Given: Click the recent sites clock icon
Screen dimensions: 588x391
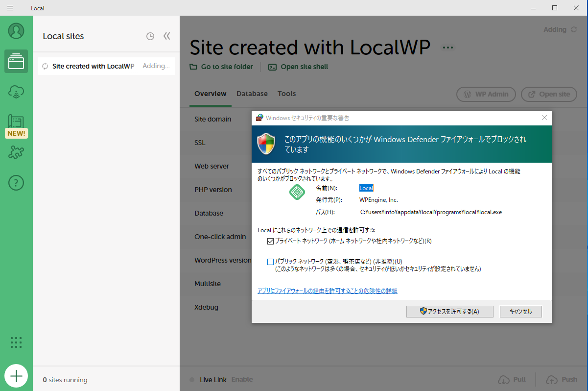Looking at the screenshot, I should point(150,36).
